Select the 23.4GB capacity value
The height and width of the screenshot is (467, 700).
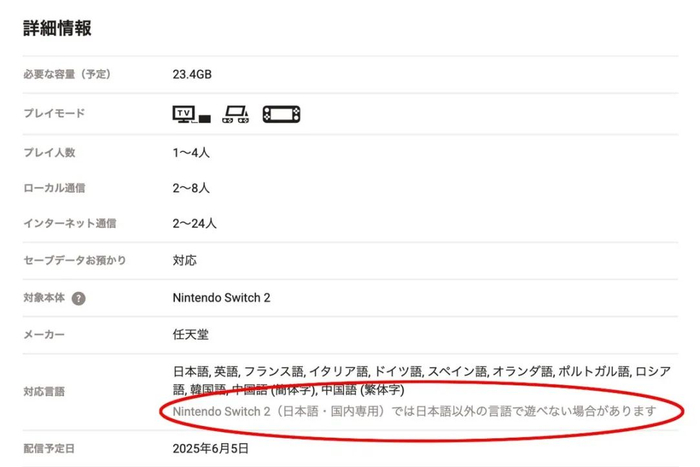[x=192, y=74]
